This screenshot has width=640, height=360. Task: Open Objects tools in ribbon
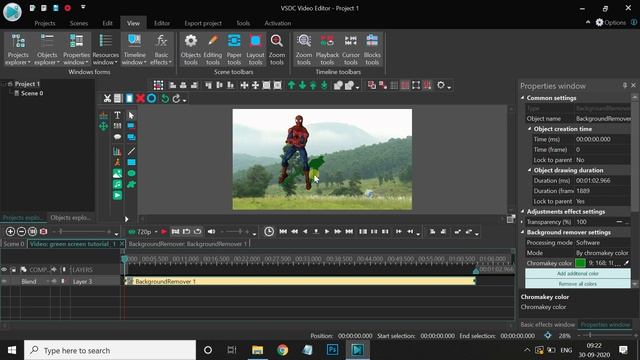(x=191, y=49)
